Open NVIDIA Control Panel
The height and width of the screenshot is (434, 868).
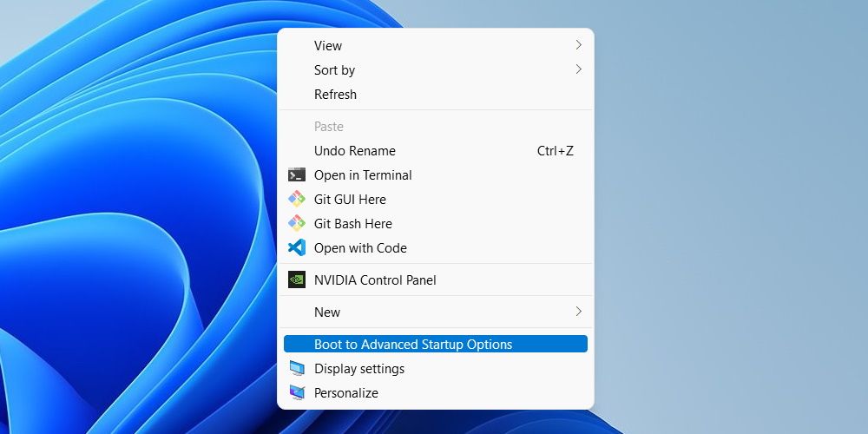pyautogui.click(x=436, y=280)
